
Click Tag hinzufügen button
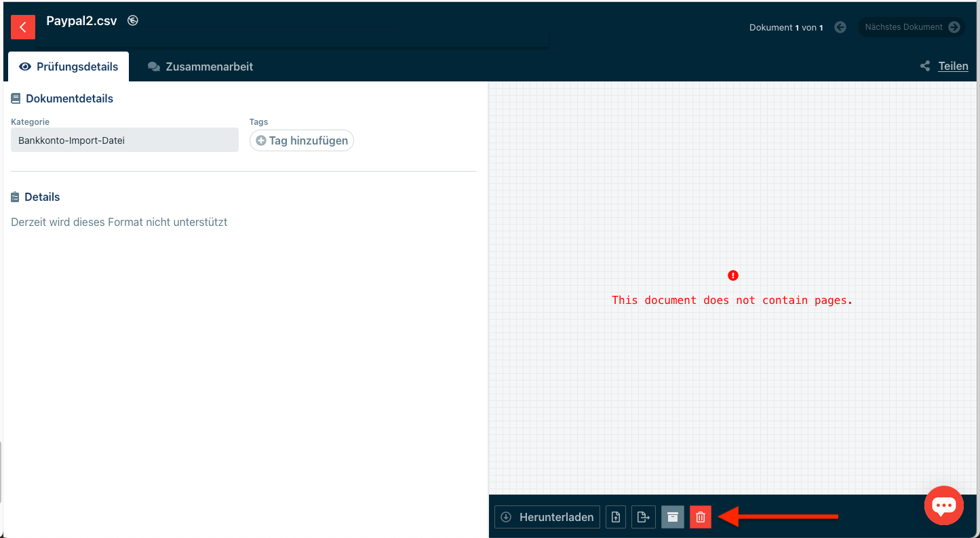point(302,140)
